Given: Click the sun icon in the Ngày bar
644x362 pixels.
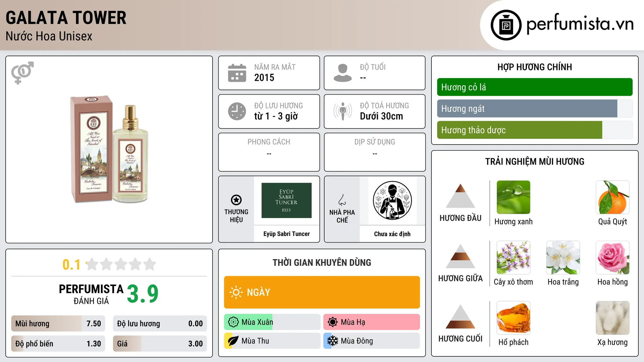Looking at the screenshot, I should click(x=236, y=292).
